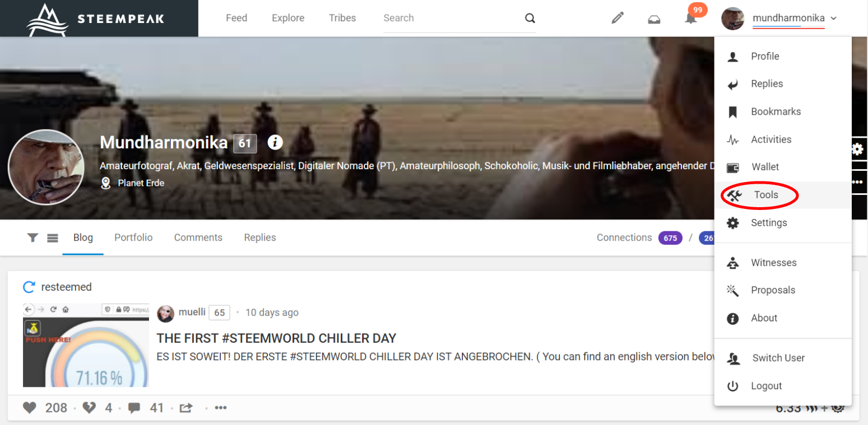The width and height of the screenshot is (868, 425).
Task: Select Tools in user menu
Action: (x=783, y=195)
